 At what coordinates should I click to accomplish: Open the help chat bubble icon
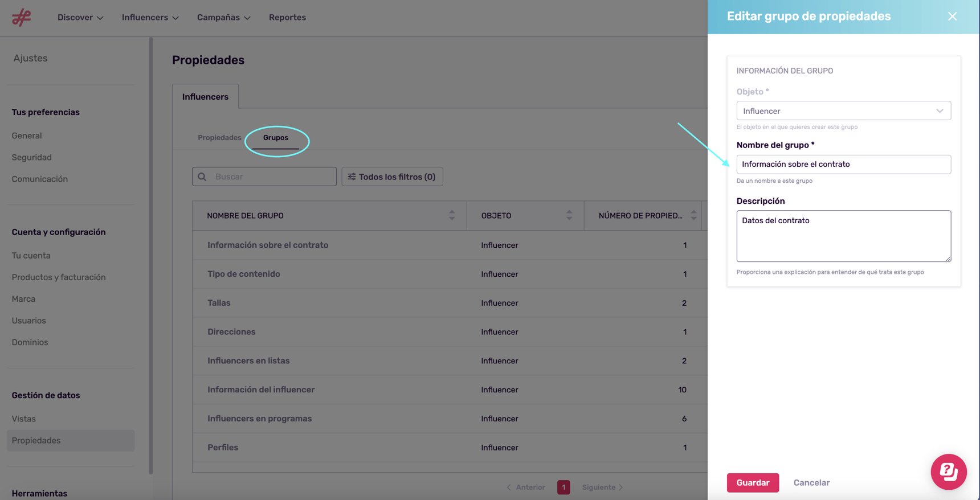(x=948, y=472)
